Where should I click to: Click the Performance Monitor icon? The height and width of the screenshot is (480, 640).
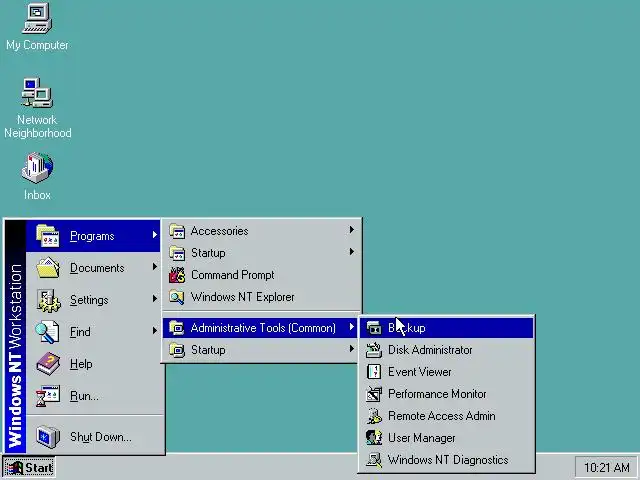pos(374,394)
